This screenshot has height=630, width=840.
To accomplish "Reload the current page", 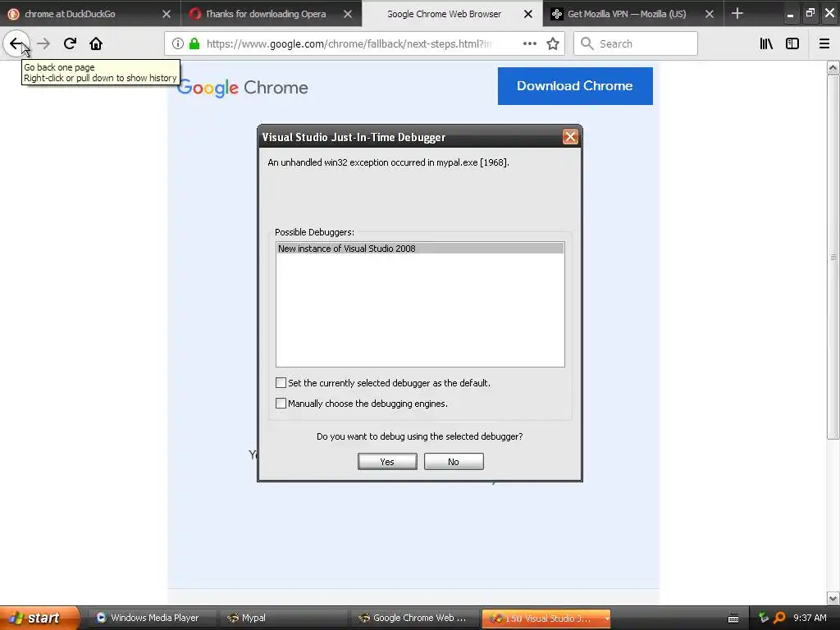I will click(x=70, y=44).
